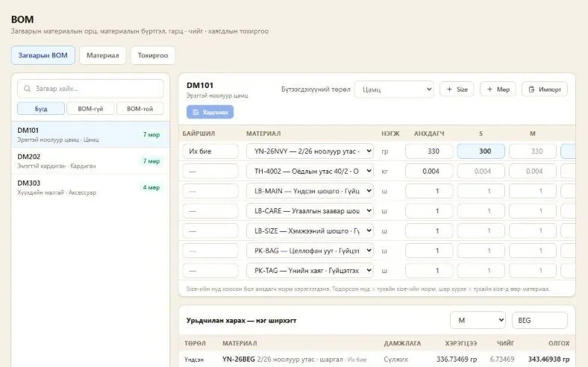588x367 pixels.
Task: Click the Загвар хайх search field
Action: tap(90, 89)
